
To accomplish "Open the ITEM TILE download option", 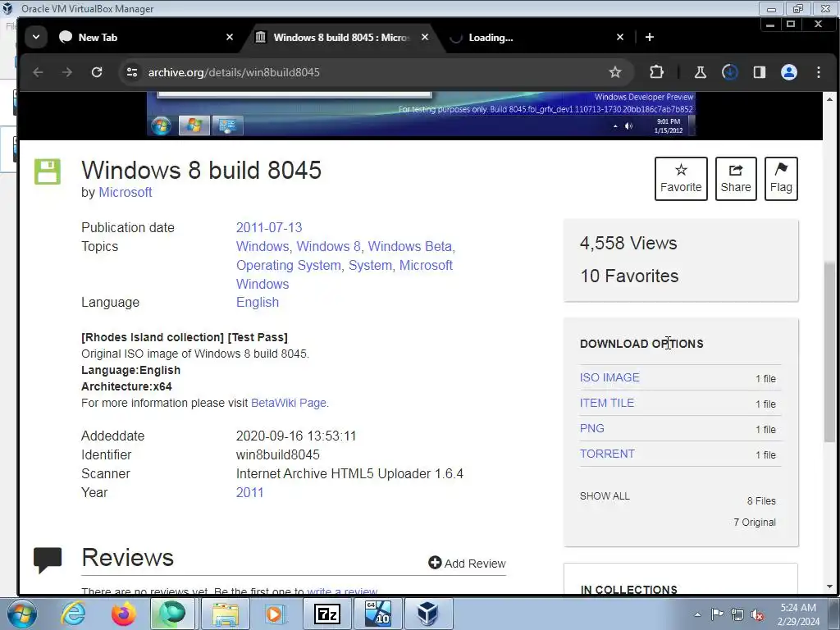I will [606, 403].
